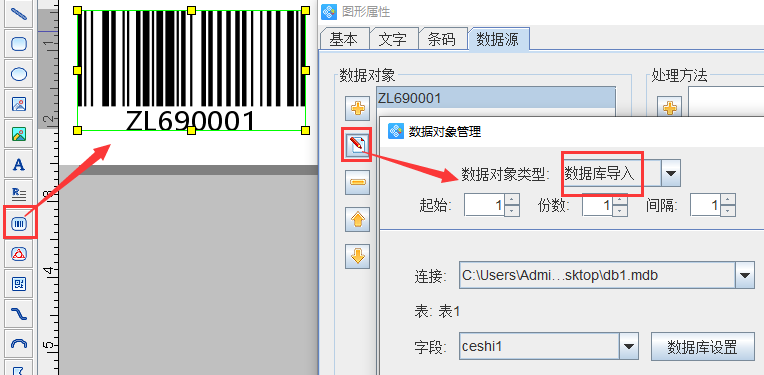Click the 表: 表1 label
The height and width of the screenshot is (375, 764).
click(x=437, y=312)
